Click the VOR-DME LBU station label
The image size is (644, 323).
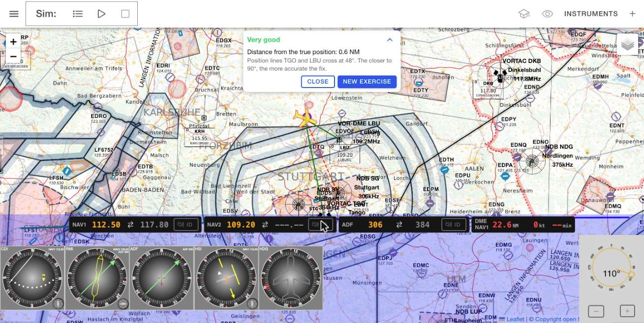coord(359,123)
